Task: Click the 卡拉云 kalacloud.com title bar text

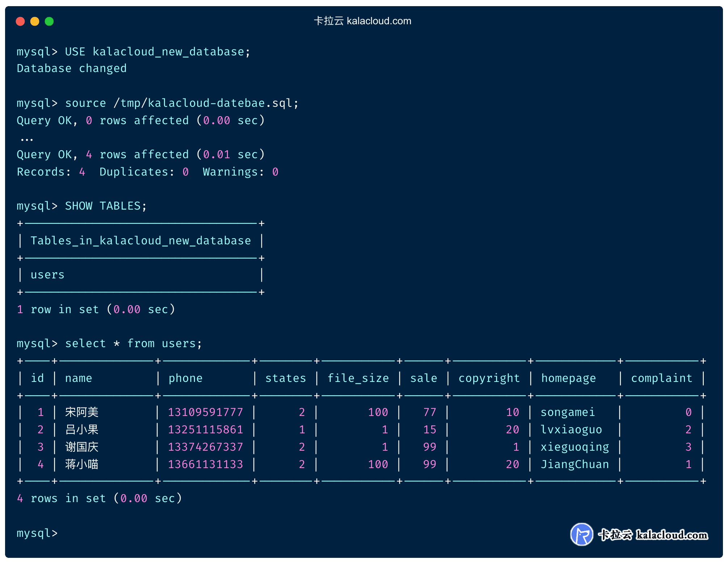Action: (x=363, y=21)
